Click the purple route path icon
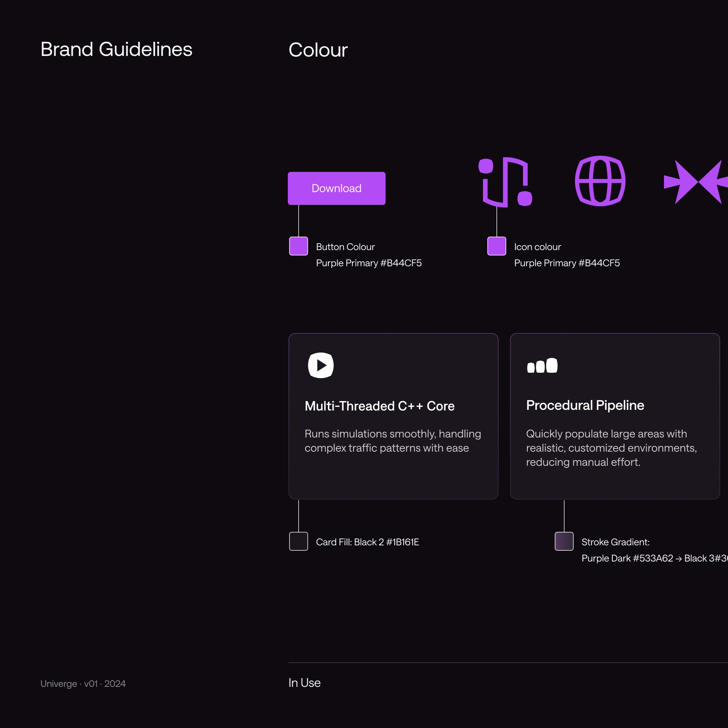The height and width of the screenshot is (728, 728). point(505,182)
